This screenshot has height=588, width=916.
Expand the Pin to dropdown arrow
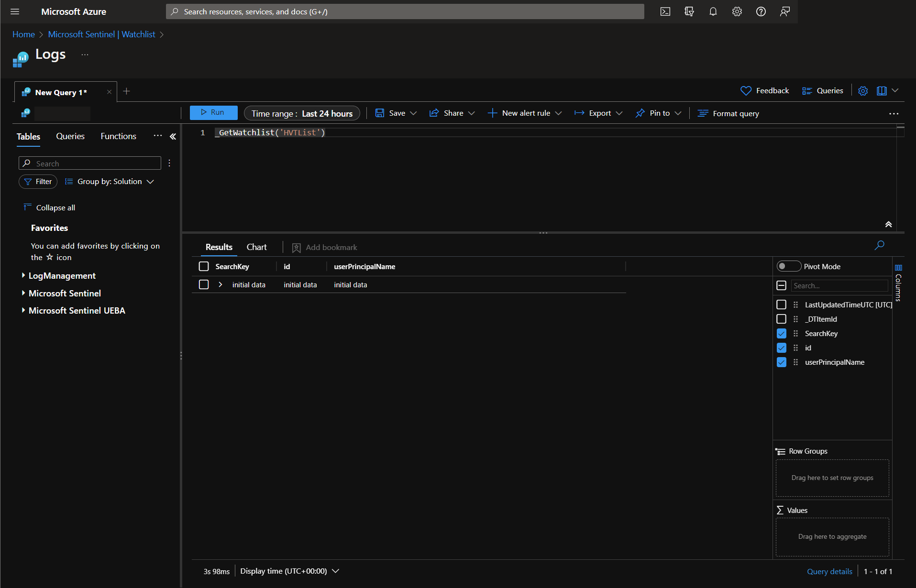(678, 113)
